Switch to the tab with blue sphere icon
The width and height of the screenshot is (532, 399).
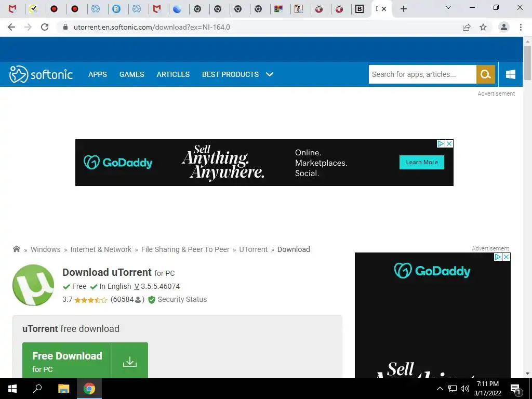[x=177, y=9]
